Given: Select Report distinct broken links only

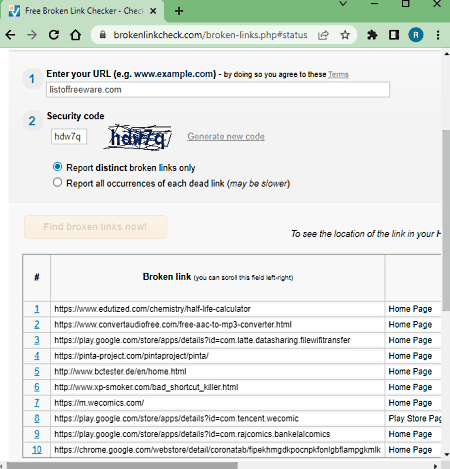Looking at the screenshot, I should click(57, 167).
